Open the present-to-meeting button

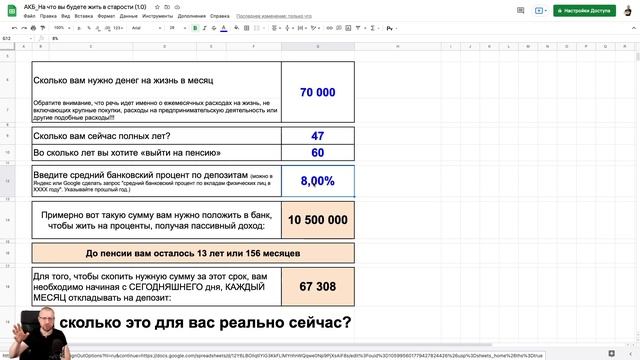(x=540, y=11)
